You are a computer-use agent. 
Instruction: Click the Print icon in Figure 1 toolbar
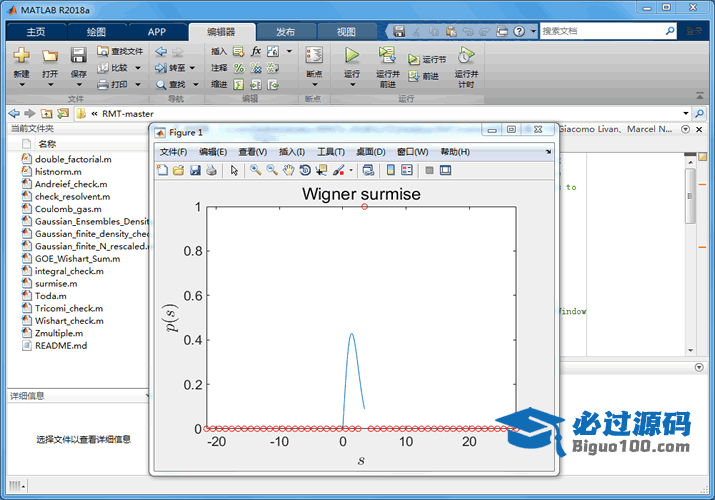[211, 170]
